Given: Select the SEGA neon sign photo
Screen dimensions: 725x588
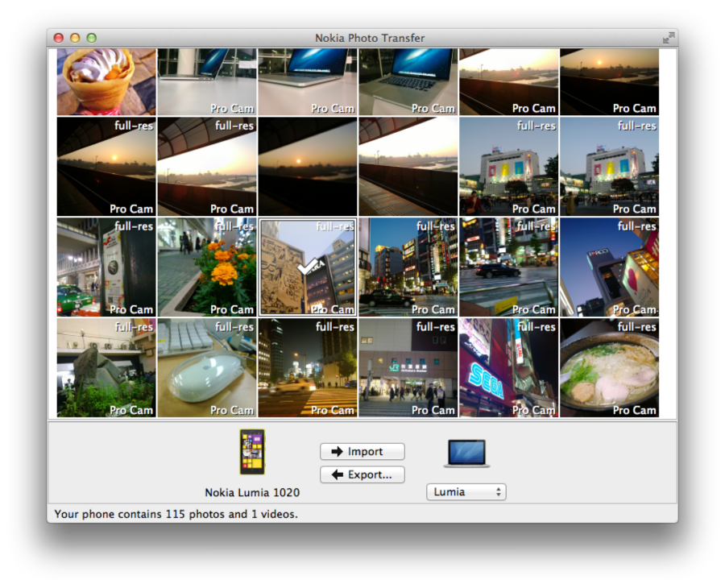Looking at the screenshot, I should click(x=508, y=368).
